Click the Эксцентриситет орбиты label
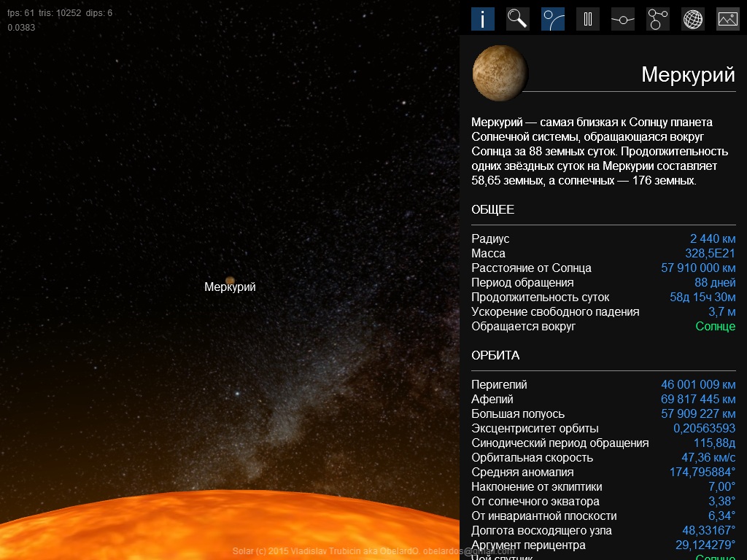 pos(535,428)
